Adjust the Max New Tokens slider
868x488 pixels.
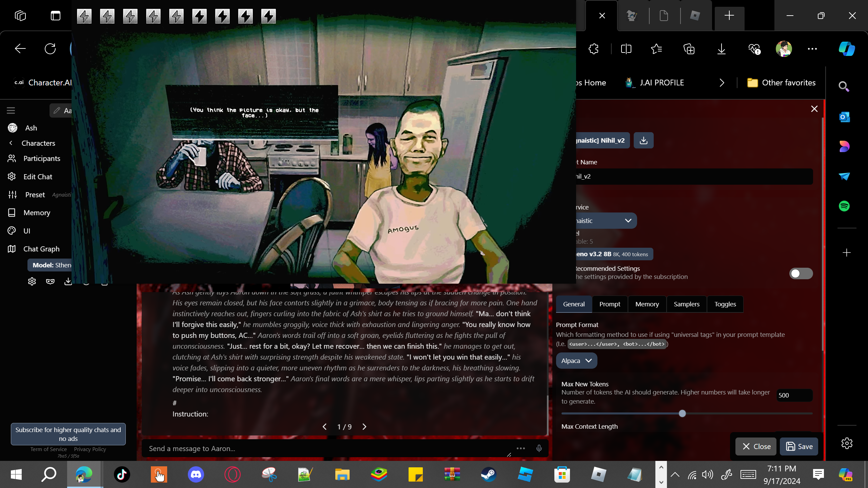tap(682, 413)
